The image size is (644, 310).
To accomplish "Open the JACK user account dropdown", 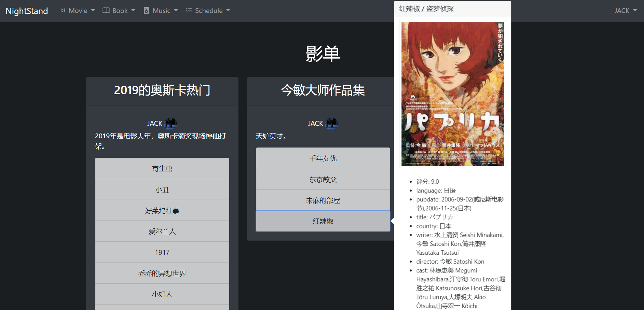I will (626, 11).
